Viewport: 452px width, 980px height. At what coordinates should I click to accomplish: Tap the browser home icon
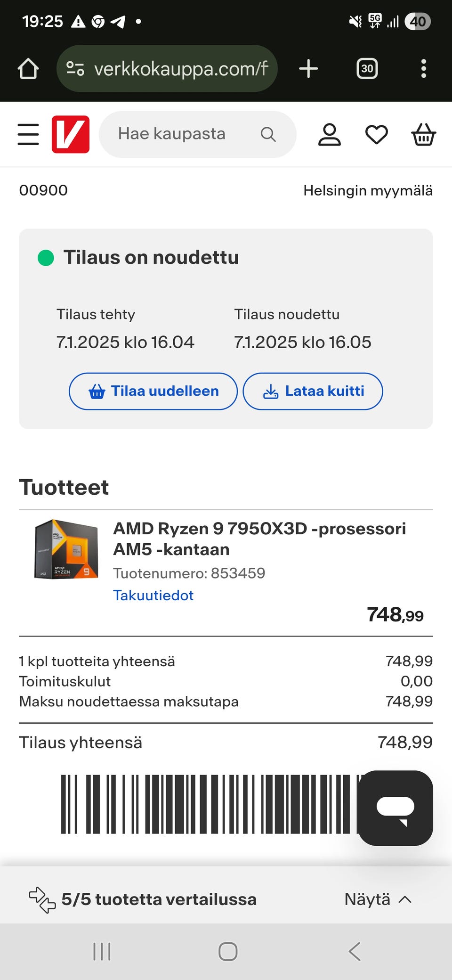28,69
